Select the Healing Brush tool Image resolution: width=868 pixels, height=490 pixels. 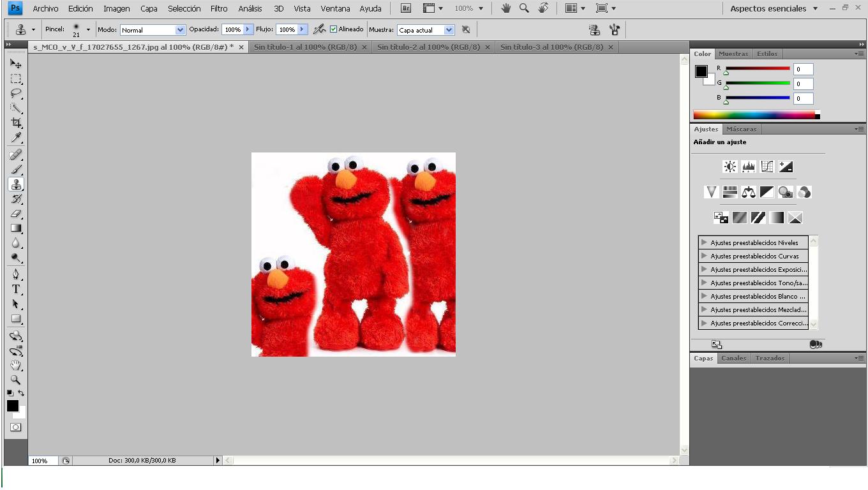pyautogui.click(x=16, y=154)
